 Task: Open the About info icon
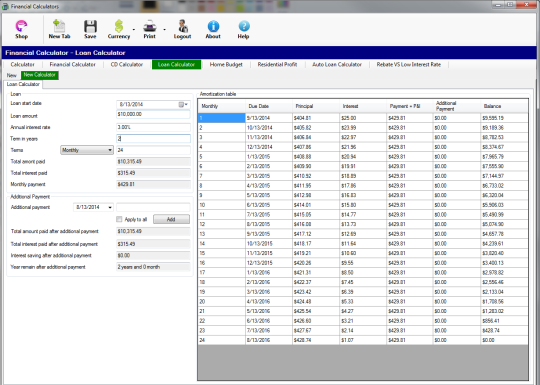click(x=213, y=29)
